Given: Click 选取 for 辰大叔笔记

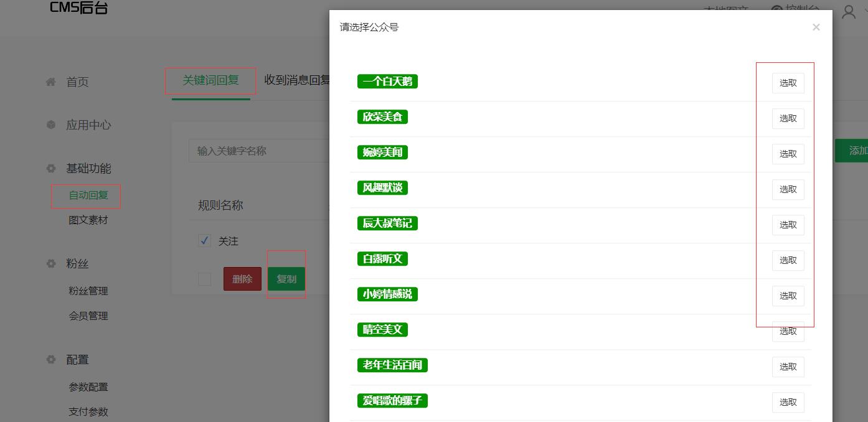Looking at the screenshot, I should [x=788, y=225].
